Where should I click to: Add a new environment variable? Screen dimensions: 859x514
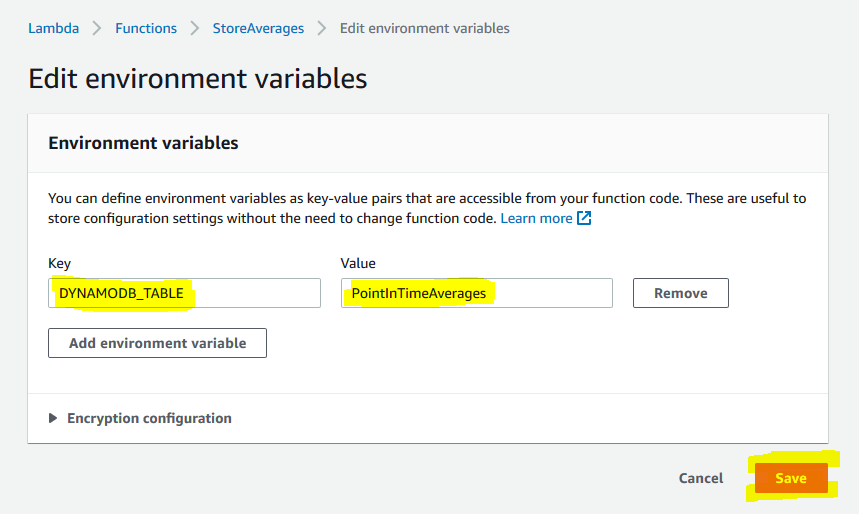tap(157, 343)
